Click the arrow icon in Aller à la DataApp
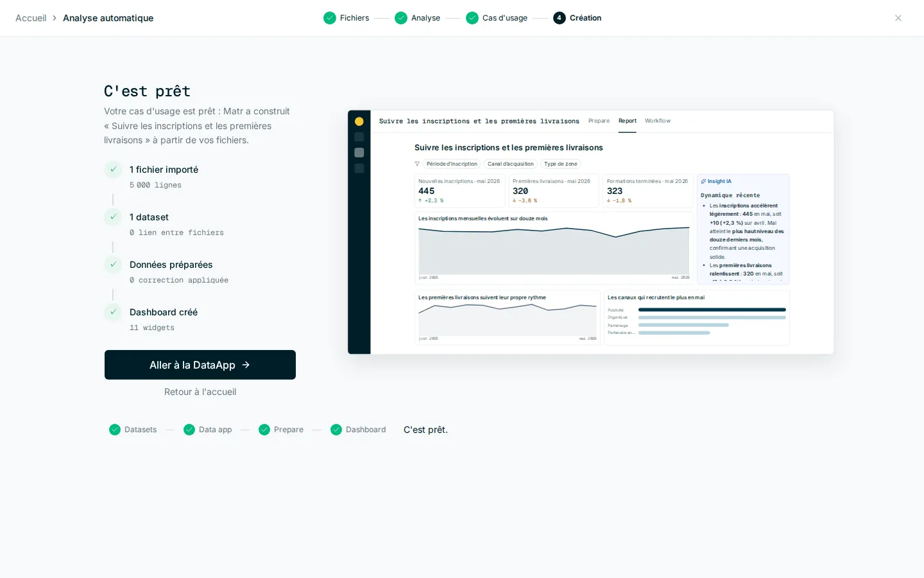 click(x=246, y=365)
